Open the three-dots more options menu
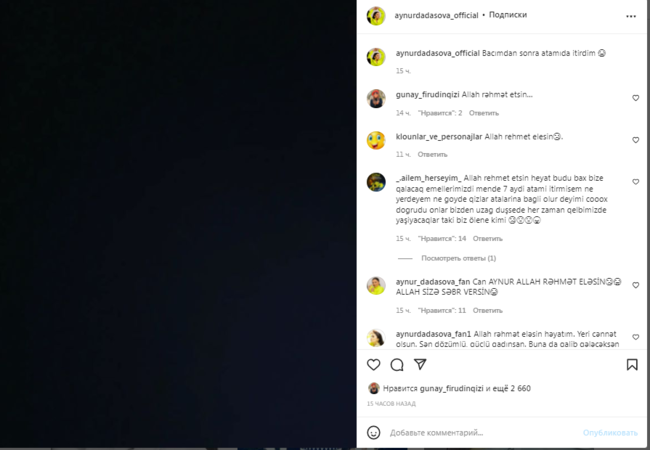This screenshot has height=450, width=650. (x=631, y=16)
